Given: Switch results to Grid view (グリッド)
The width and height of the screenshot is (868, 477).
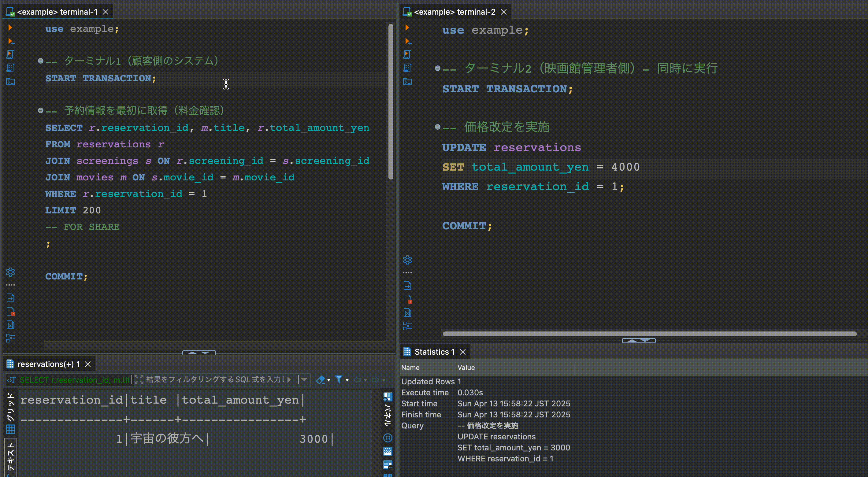Looking at the screenshot, I should (x=10, y=413).
